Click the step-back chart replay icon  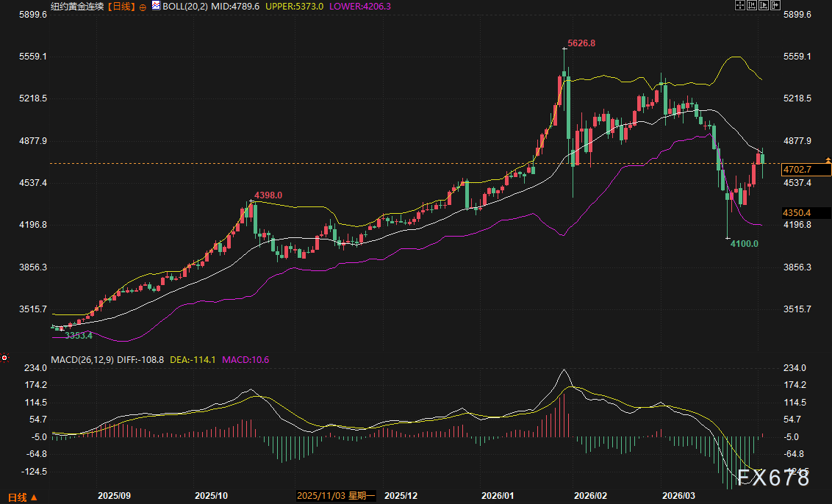(x=752, y=5)
